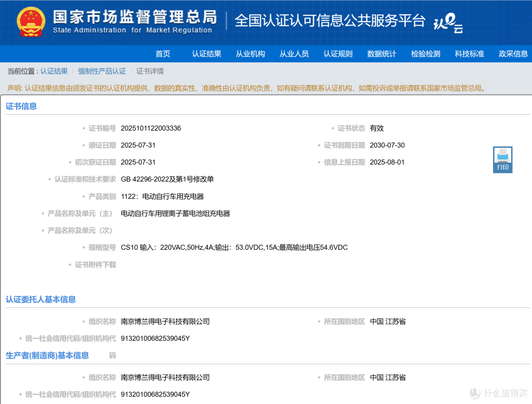This screenshot has width=532, height=404.
Task: Open 科技标准 menu item
Action: click(x=469, y=54)
